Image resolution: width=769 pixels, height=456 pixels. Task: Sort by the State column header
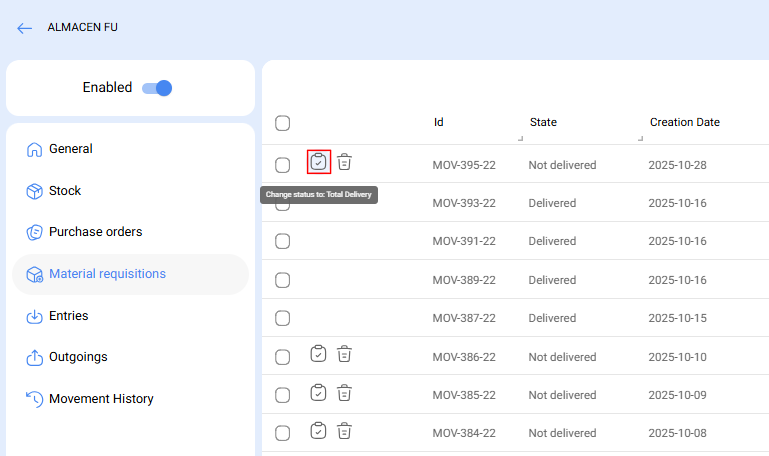coord(543,122)
